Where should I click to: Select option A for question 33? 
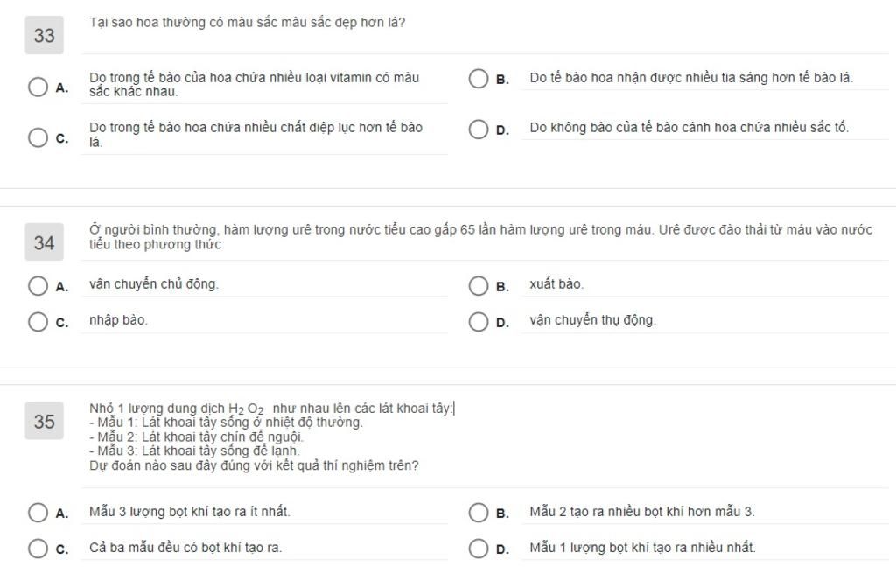pyautogui.click(x=38, y=87)
